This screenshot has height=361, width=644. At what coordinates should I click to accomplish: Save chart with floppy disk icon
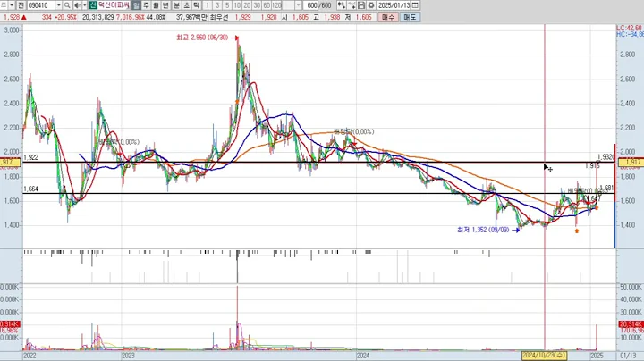tap(361, 5)
